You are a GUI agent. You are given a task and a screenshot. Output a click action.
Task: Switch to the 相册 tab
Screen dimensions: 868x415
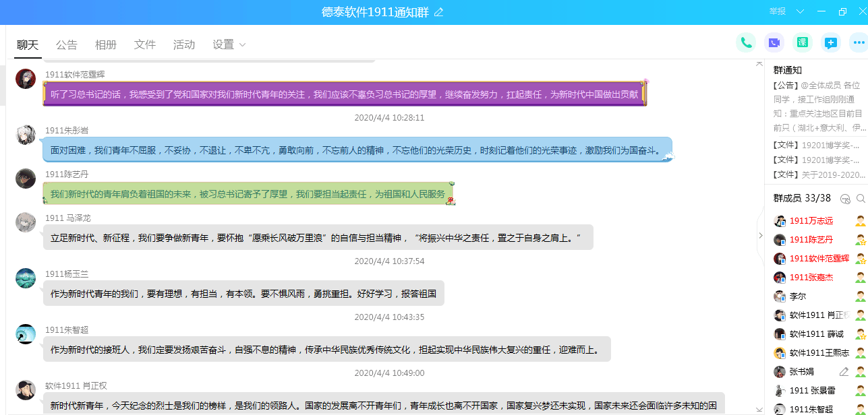105,44
